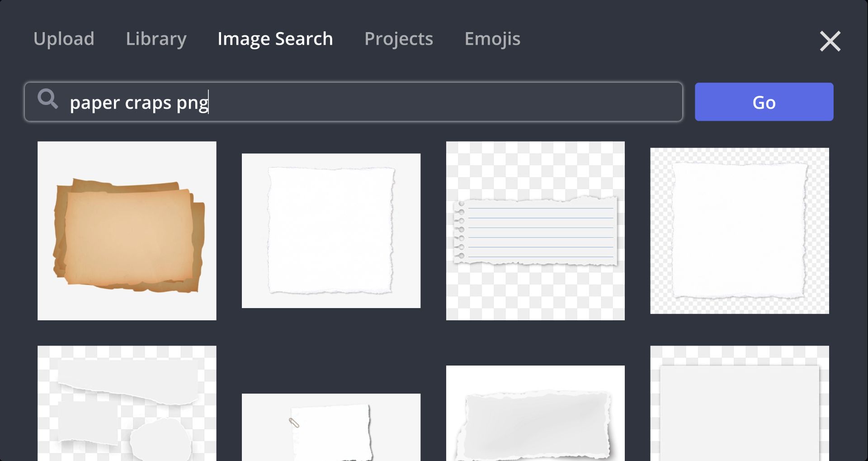Select the Image Search tab
Viewport: 868px width, 461px height.
[x=275, y=39]
